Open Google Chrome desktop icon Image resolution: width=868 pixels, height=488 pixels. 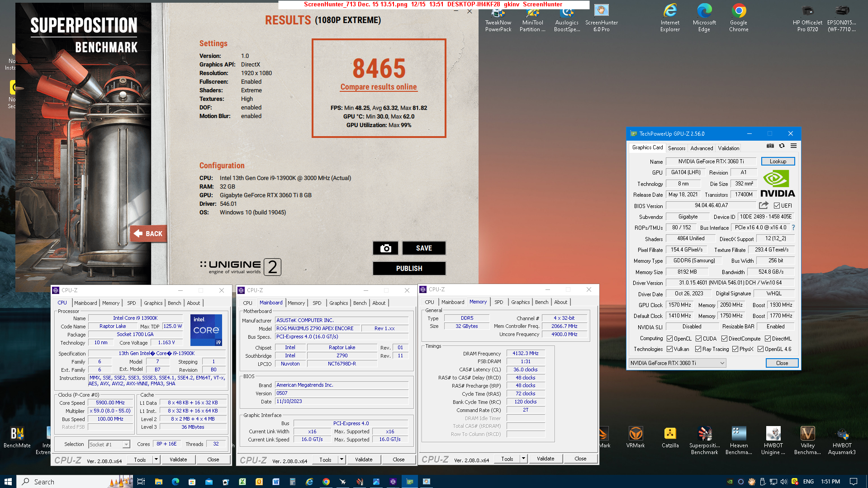[739, 18]
